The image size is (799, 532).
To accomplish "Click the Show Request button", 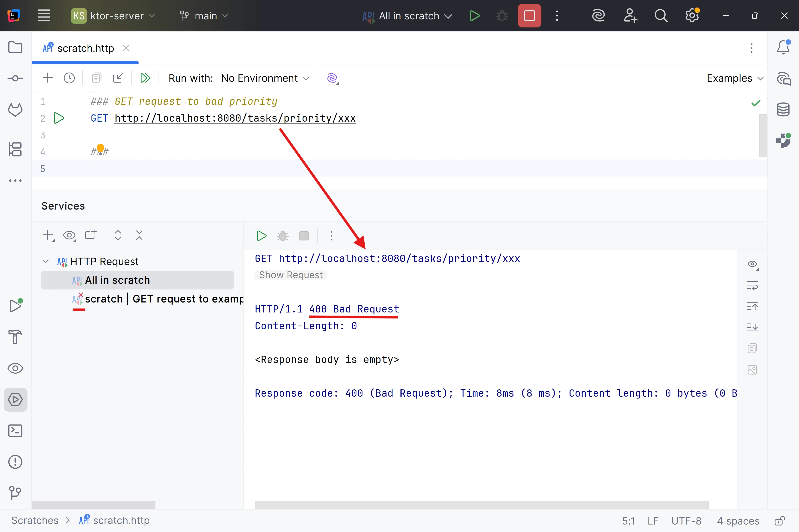I will tap(291, 275).
